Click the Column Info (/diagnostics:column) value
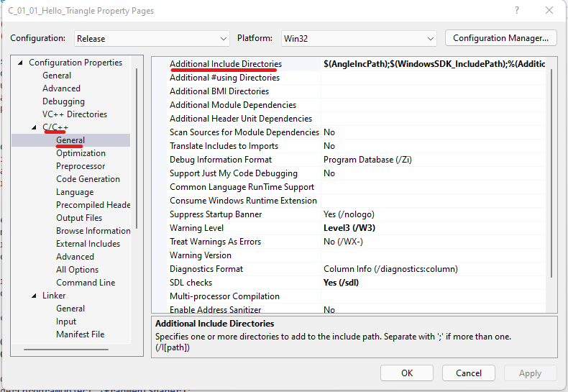 click(390, 269)
